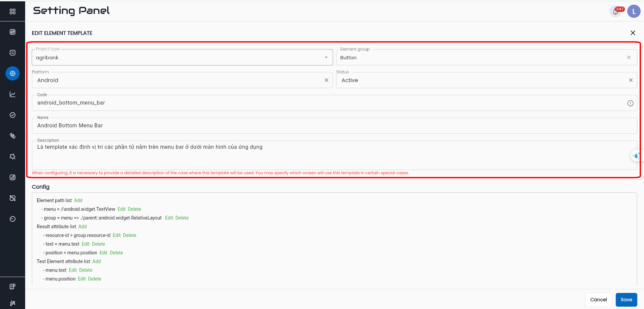Edit the menu.position result attribute
Image resolution: width=644 pixels, height=309 pixels.
(x=103, y=253)
